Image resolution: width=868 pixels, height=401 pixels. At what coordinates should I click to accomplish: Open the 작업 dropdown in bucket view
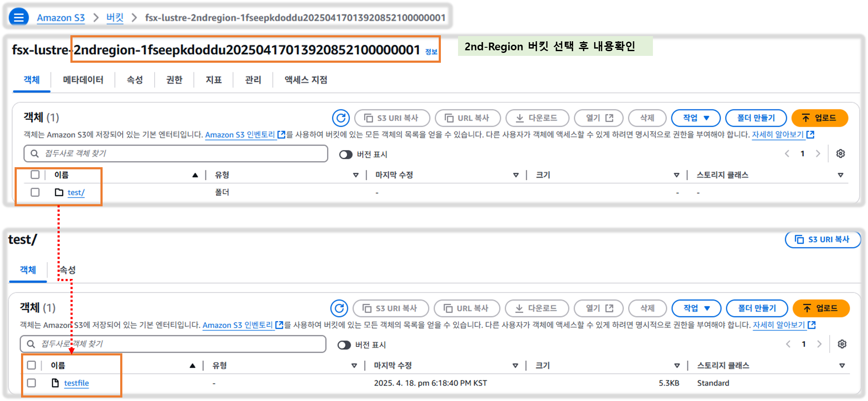click(x=696, y=118)
